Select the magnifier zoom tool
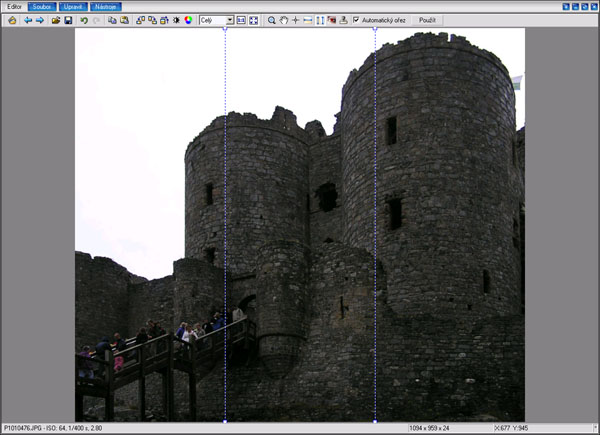The image size is (600, 435). (271, 20)
